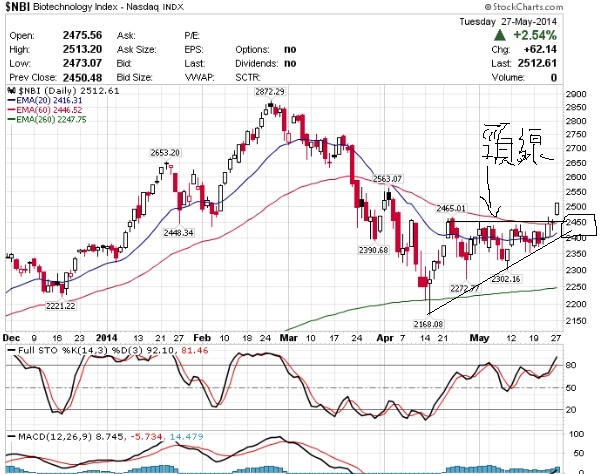614x474 pixels.
Task: Click the 'Biotechnology Index - Nasdaq' title text
Action: tap(96, 7)
